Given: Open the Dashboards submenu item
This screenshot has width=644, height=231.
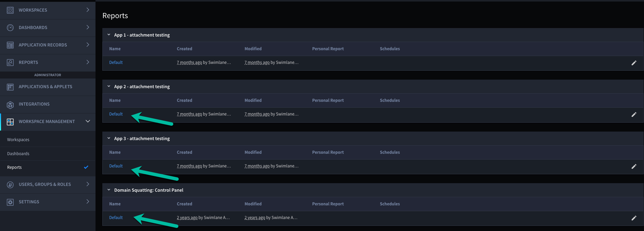Looking at the screenshot, I should [x=48, y=154].
